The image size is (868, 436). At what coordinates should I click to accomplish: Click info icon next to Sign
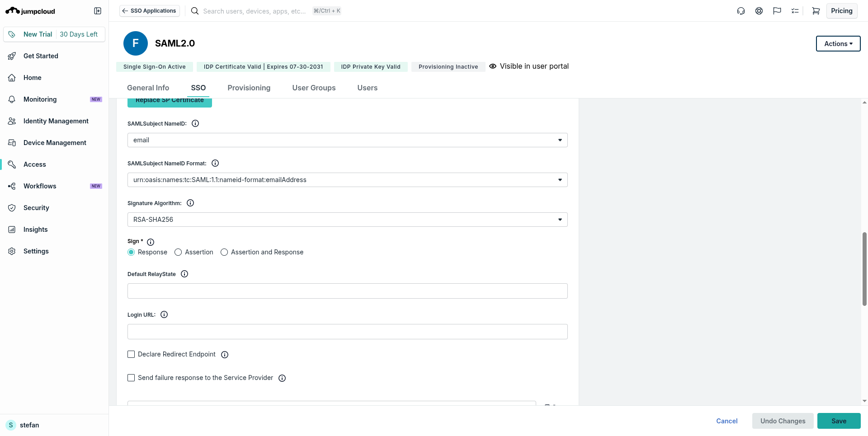pyautogui.click(x=151, y=242)
